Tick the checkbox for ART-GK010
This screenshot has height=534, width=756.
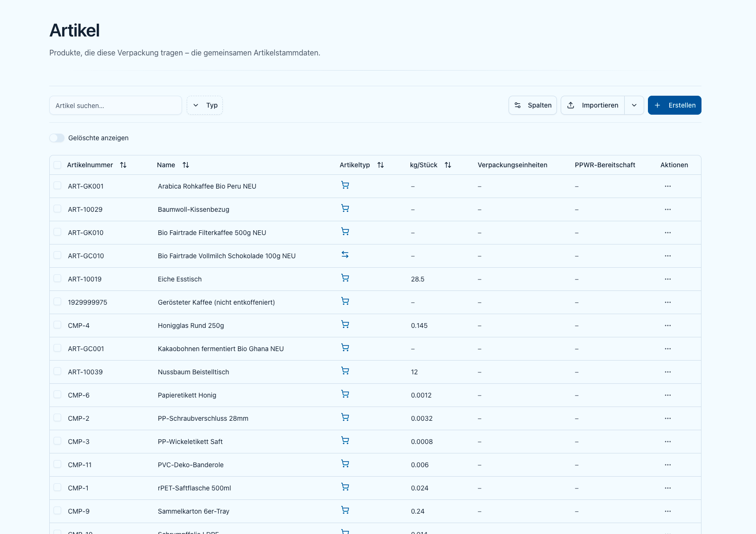coord(57,232)
